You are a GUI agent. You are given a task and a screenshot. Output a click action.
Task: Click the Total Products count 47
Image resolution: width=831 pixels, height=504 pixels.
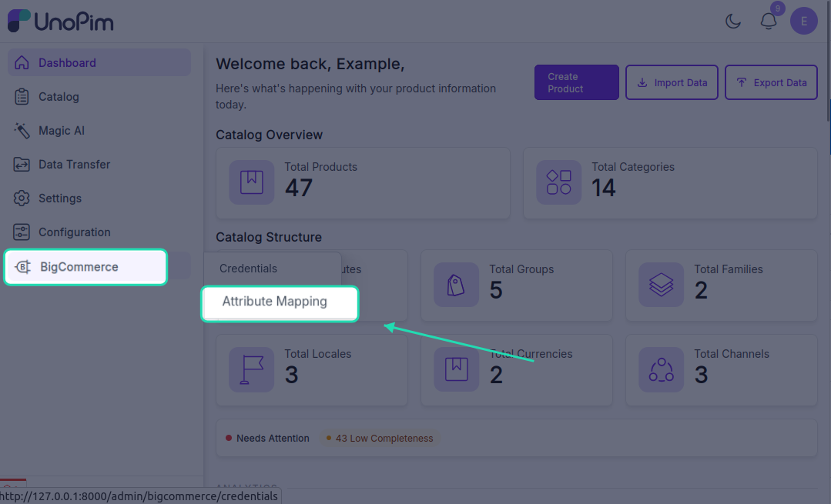coord(299,188)
